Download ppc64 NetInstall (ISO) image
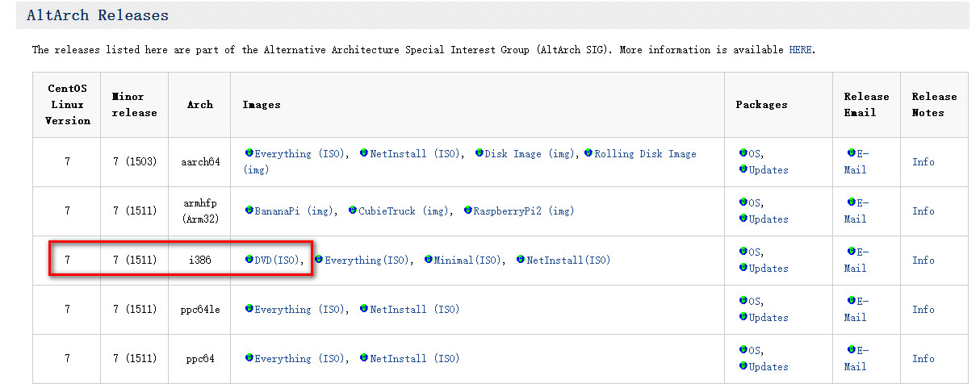This screenshot has width=980, height=392. pyautogui.click(x=415, y=359)
